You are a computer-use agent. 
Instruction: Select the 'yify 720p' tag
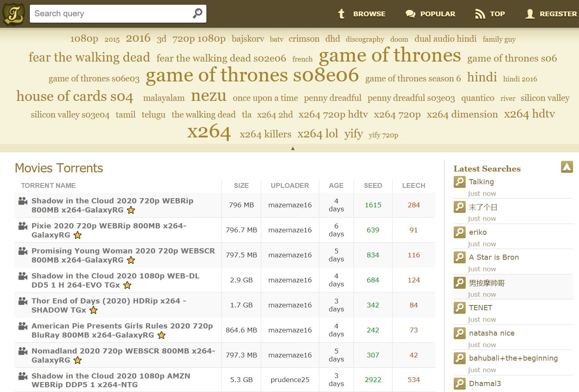click(x=383, y=135)
